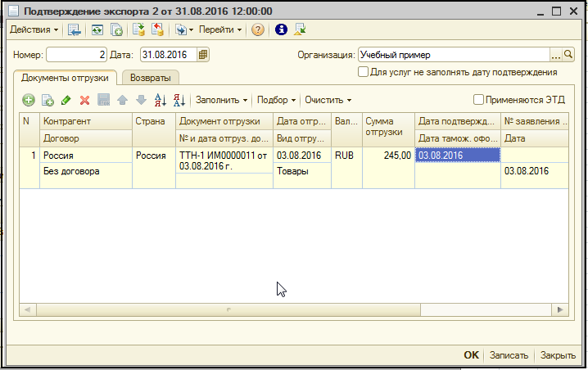Screen dimensions: 588x370
Task: Click the Записать button
Action: point(509,356)
